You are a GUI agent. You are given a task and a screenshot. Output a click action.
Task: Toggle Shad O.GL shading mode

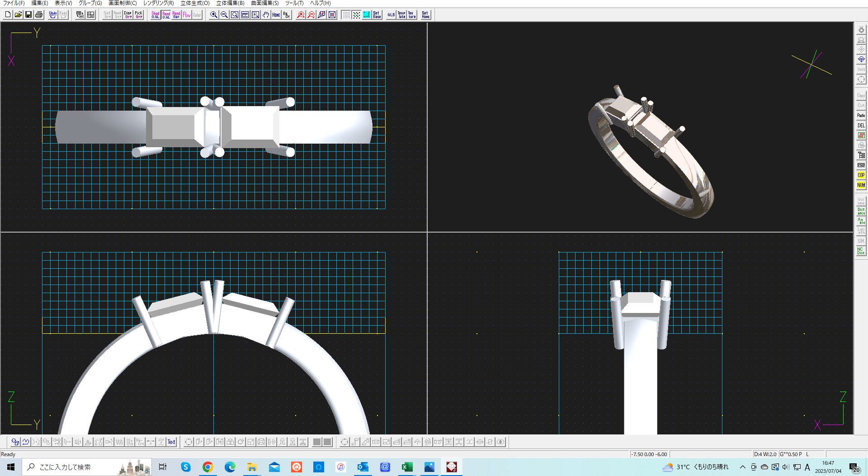pyautogui.click(x=155, y=14)
